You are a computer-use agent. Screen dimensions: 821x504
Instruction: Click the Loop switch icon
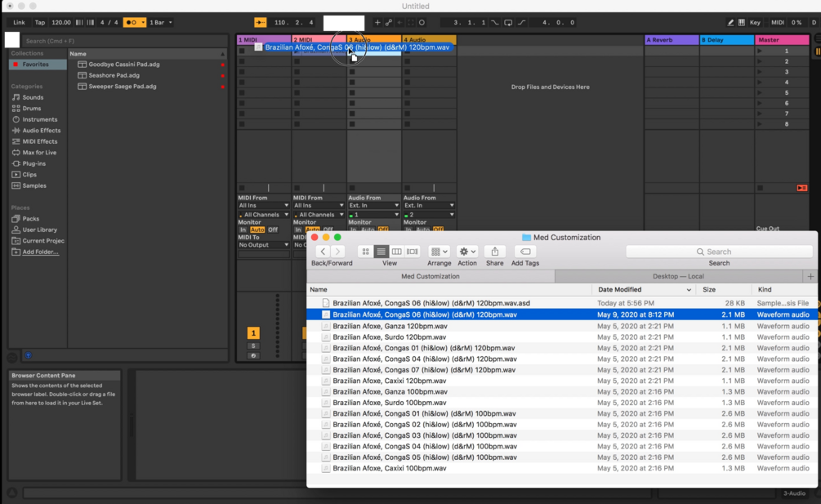click(x=508, y=23)
